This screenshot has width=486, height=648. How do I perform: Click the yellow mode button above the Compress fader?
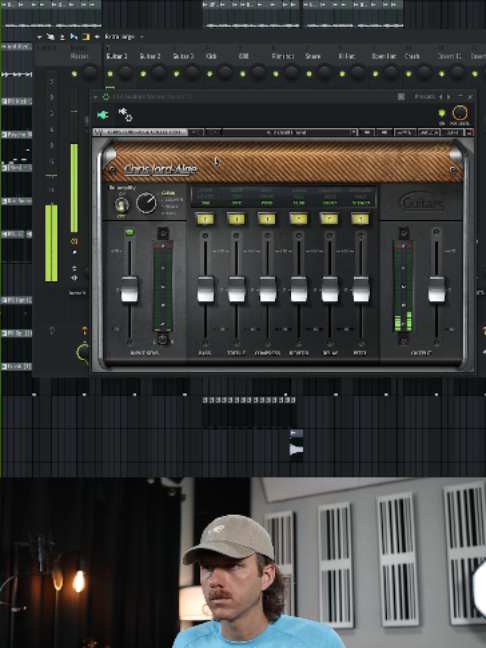[267, 218]
